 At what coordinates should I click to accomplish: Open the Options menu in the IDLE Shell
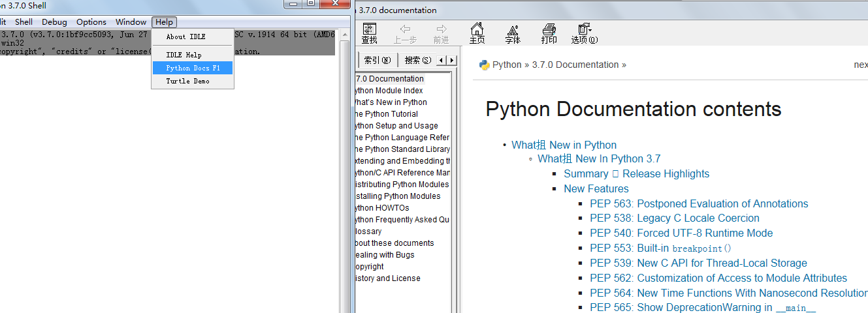click(x=91, y=22)
